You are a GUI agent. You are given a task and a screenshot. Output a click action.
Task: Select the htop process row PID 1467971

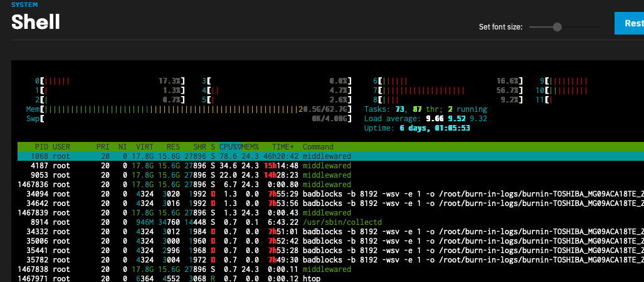(188, 278)
